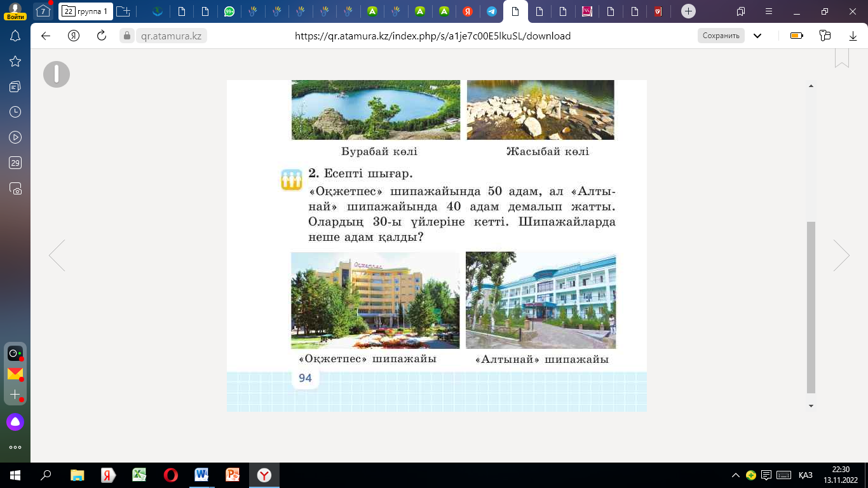The image size is (868, 488).
Task: Switch the ҚАЗ keyboard language
Action: [x=806, y=475]
